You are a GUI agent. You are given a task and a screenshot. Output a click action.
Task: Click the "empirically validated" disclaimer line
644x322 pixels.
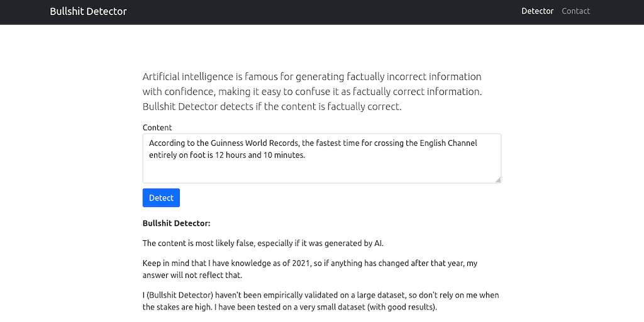321,295
